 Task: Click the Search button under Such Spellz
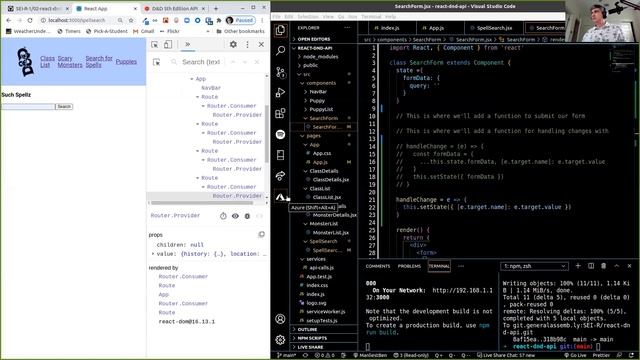click(x=64, y=107)
